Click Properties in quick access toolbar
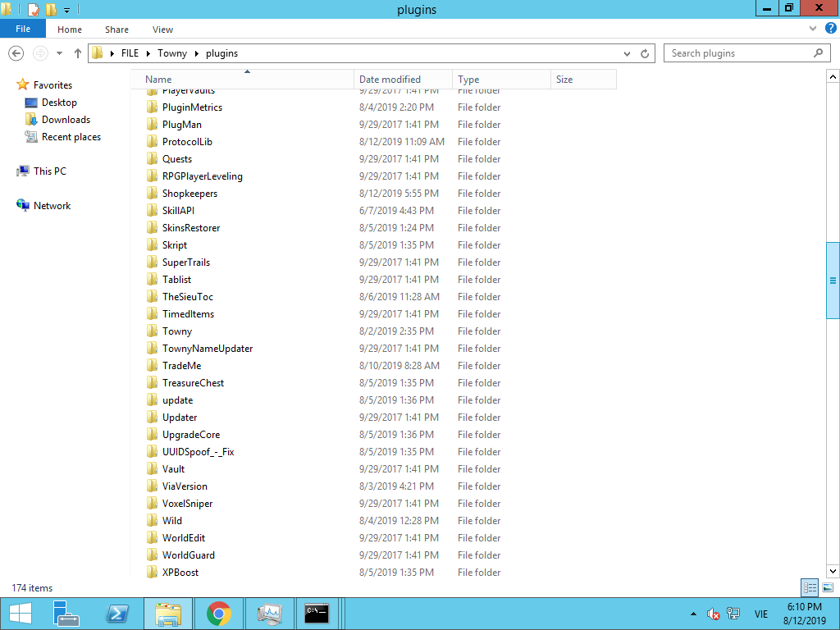This screenshot has width=840, height=630. 33,9
